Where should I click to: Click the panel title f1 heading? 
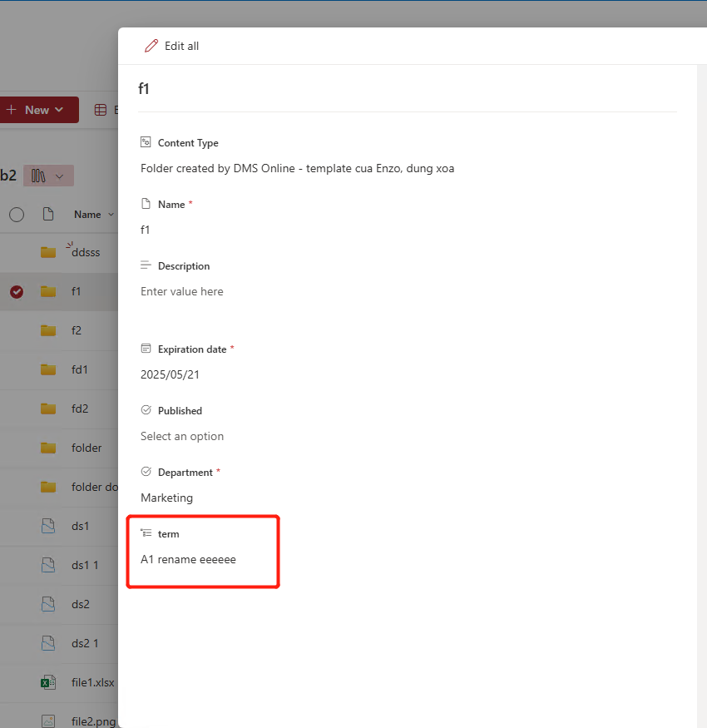click(143, 89)
